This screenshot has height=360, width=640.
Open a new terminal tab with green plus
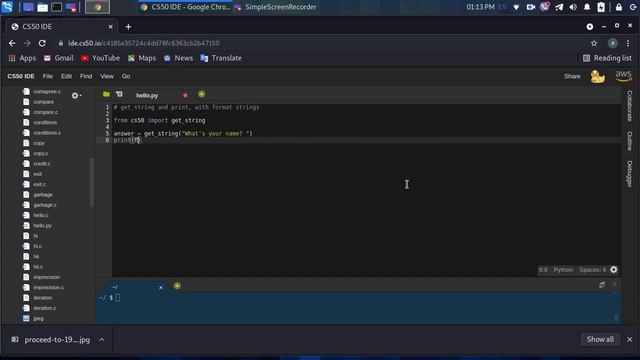pyautogui.click(x=177, y=286)
